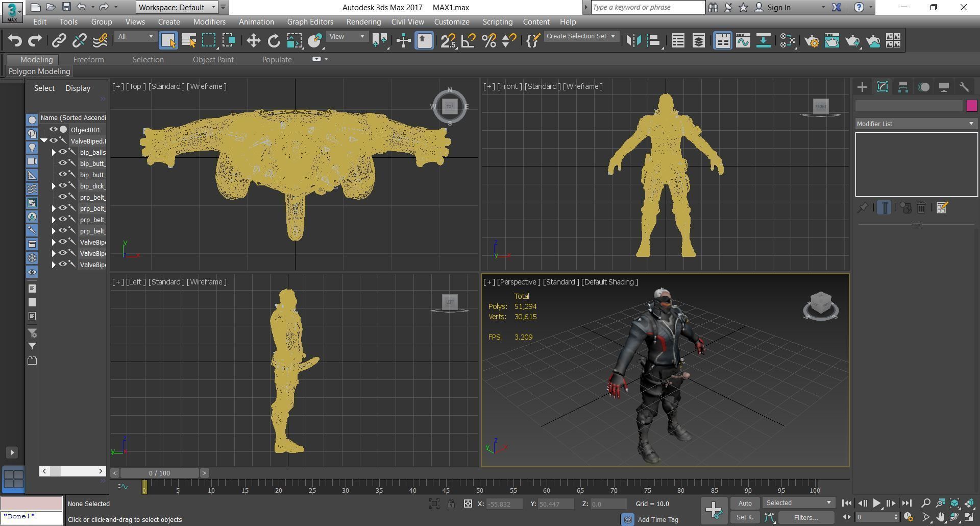Select the Select and Rotate tool
Image resolution: width=980 pixels, height=526 pixels.
(274, 41)
